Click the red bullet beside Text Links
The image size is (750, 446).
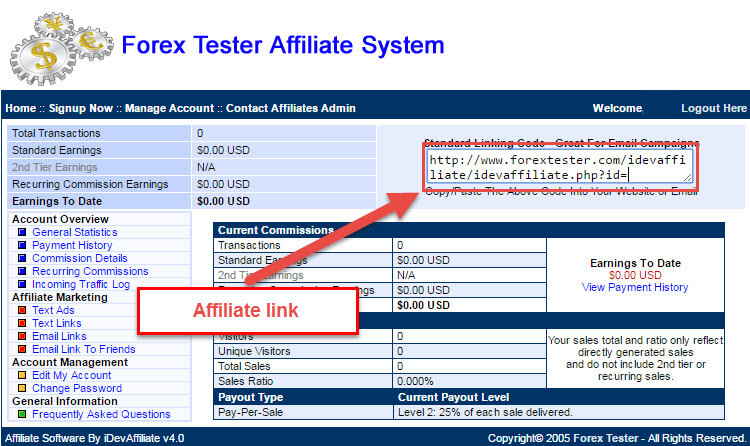click(22, 323)
